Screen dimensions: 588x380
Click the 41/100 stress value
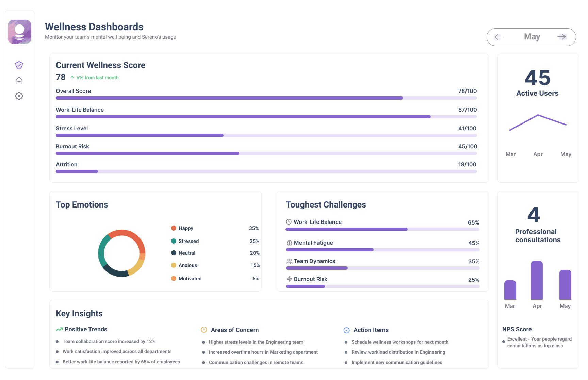click(468, 128)
